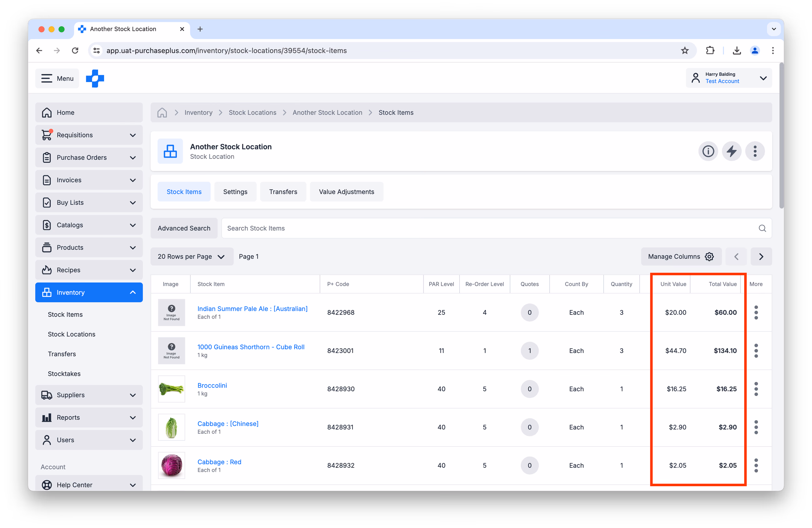Screen dimensions: 812x528
Task: Click the Cabbage Red product thumbnail
Action: coord(171,466)
